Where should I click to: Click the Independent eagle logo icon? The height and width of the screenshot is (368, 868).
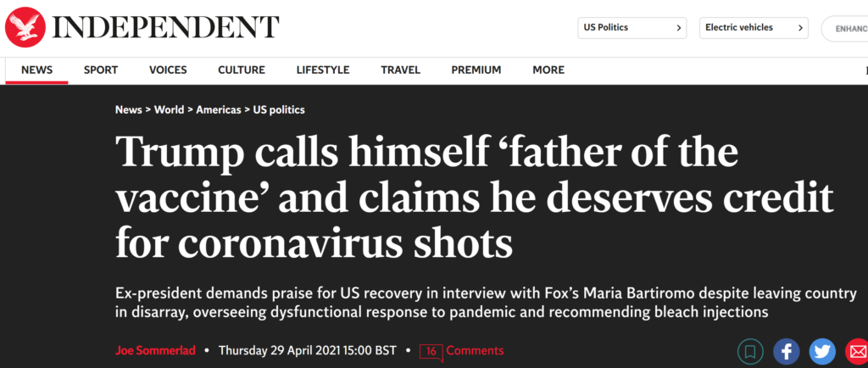click(25, 28)
